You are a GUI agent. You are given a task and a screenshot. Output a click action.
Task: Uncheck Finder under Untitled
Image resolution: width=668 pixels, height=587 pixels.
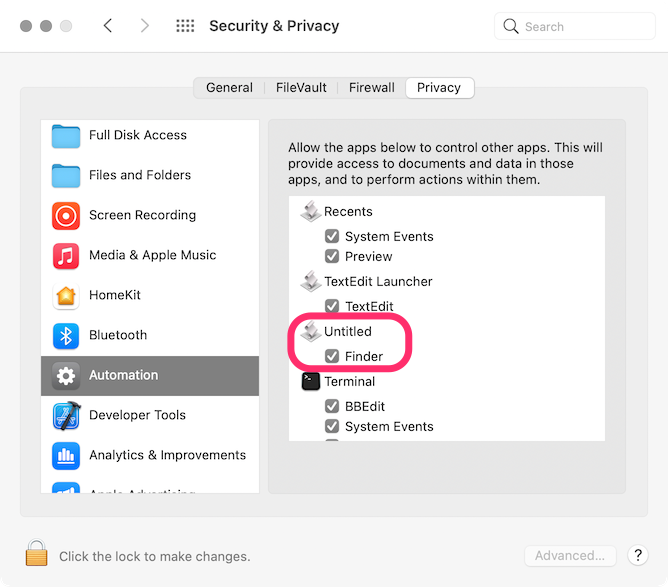click(332, 356)
